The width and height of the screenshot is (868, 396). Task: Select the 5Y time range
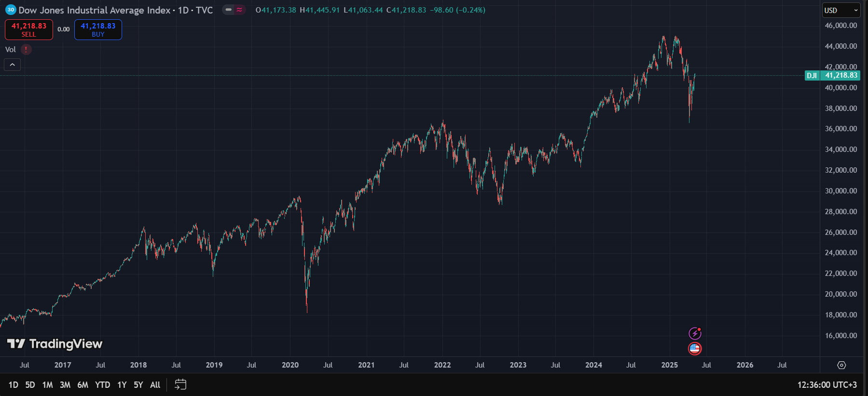coord(138,384)
